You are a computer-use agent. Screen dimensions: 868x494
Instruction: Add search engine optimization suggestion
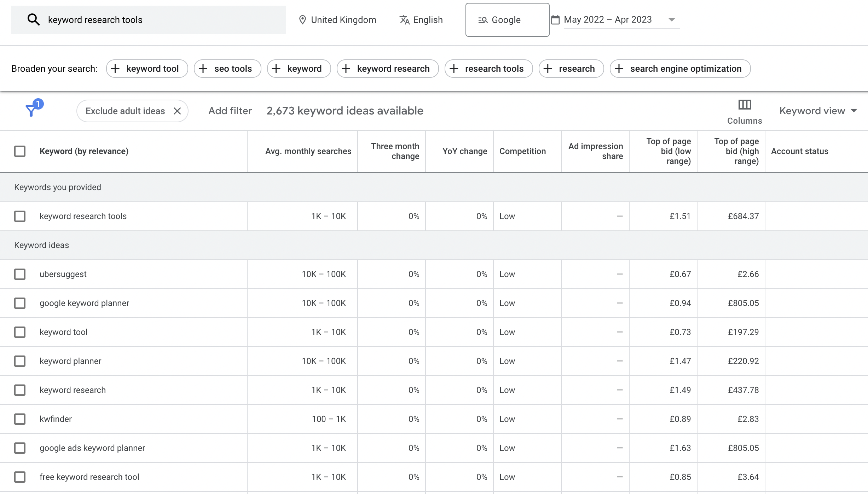(680, 69)
